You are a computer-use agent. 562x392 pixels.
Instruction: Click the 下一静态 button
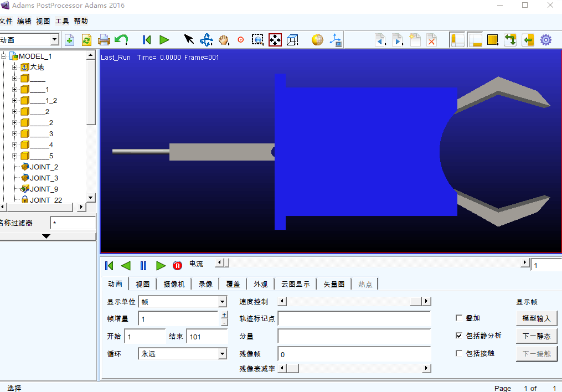[x=537, y=336]
